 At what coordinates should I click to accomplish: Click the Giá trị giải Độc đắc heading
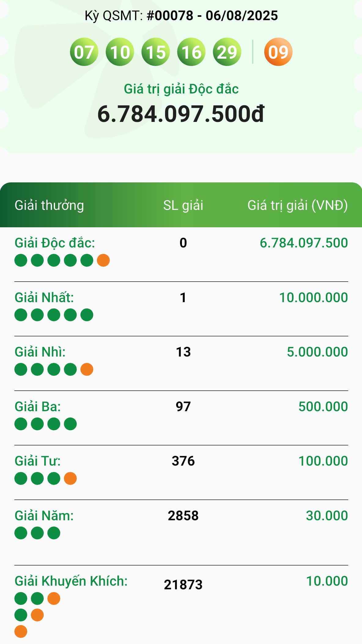181,89
